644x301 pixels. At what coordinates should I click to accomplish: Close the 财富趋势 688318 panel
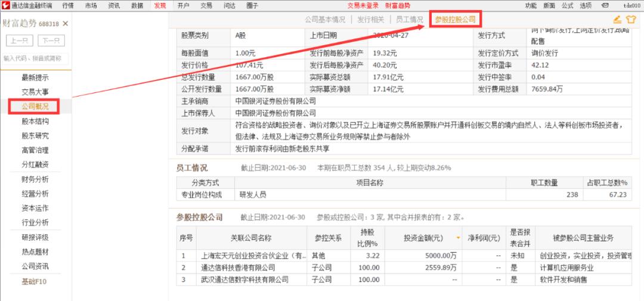pos(66,24)
